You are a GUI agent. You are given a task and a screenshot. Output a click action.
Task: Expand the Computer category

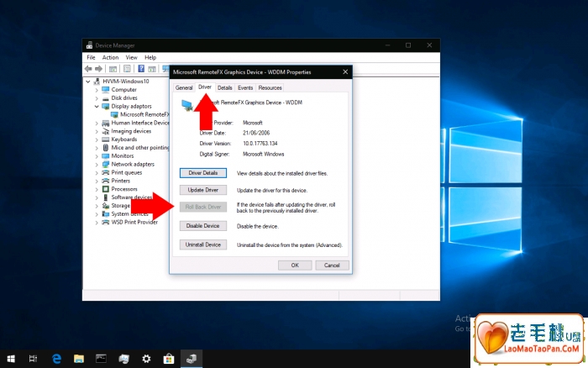pos(97,90)
